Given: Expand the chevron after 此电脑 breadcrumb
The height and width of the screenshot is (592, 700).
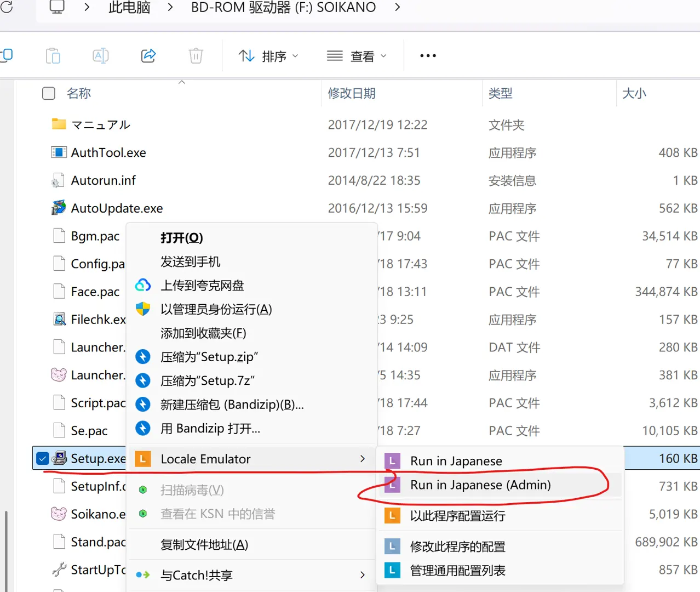Looking at the screenshot, I should point(170,7).
